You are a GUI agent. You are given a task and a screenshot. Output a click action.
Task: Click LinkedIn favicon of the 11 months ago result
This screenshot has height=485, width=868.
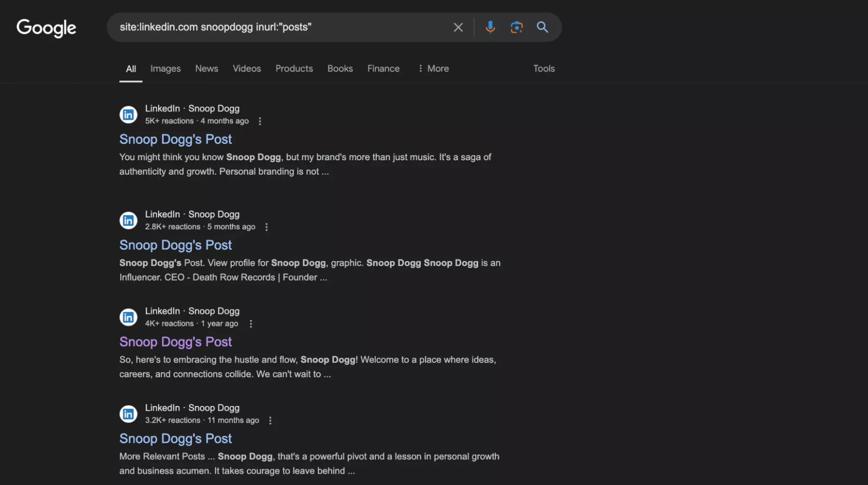point(128,414)
